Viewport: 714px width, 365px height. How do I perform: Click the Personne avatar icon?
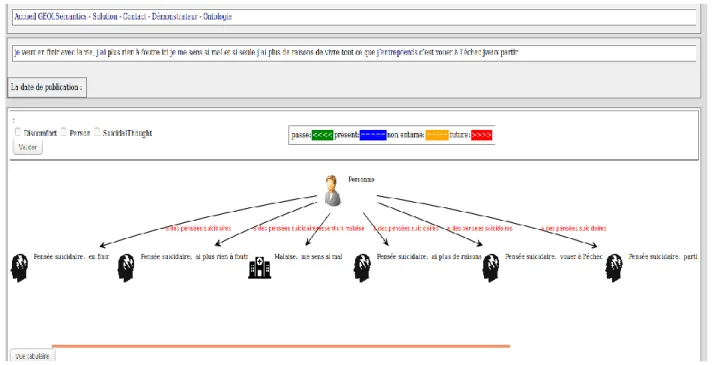pos(332,191)
